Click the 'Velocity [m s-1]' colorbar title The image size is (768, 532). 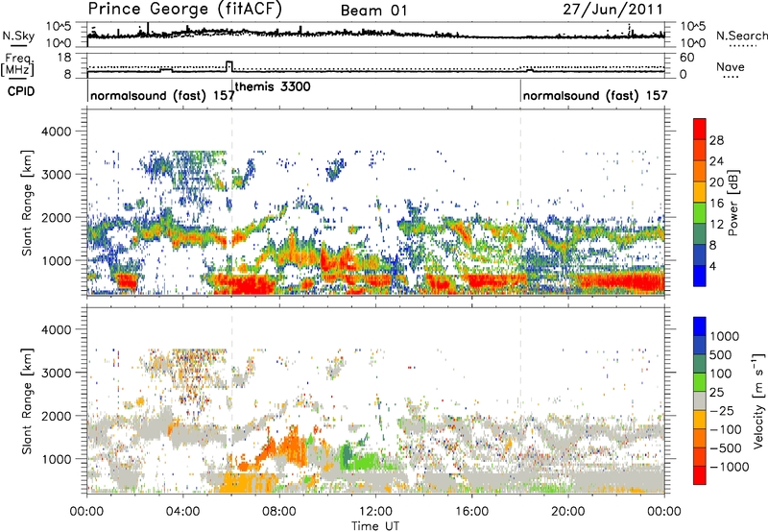(x=758, y=400)
